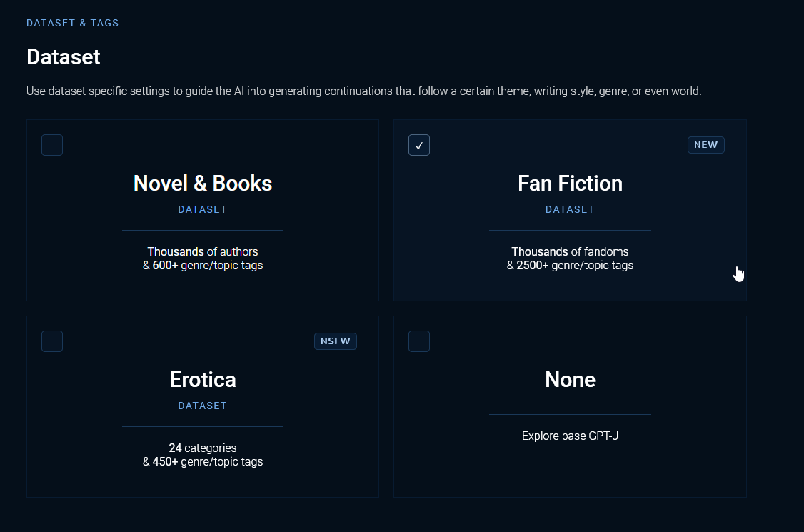Uncheck the Fan Fiction dataset checkbox
Screen dimensions: 804x532
pos(419,145)
